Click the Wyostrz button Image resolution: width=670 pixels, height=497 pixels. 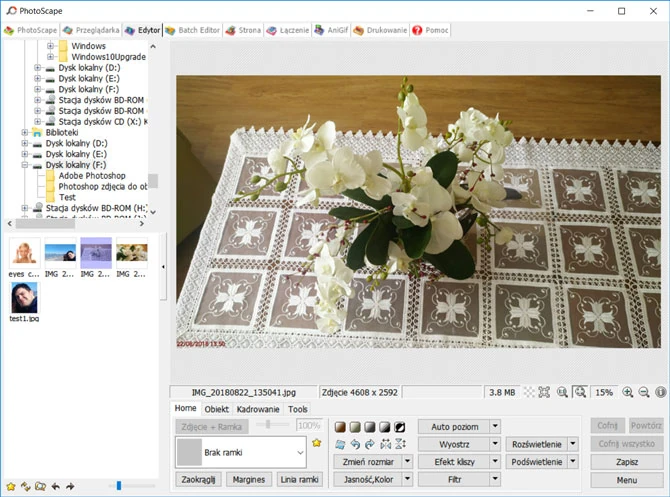pyautogui.click(x=454, y=443)
